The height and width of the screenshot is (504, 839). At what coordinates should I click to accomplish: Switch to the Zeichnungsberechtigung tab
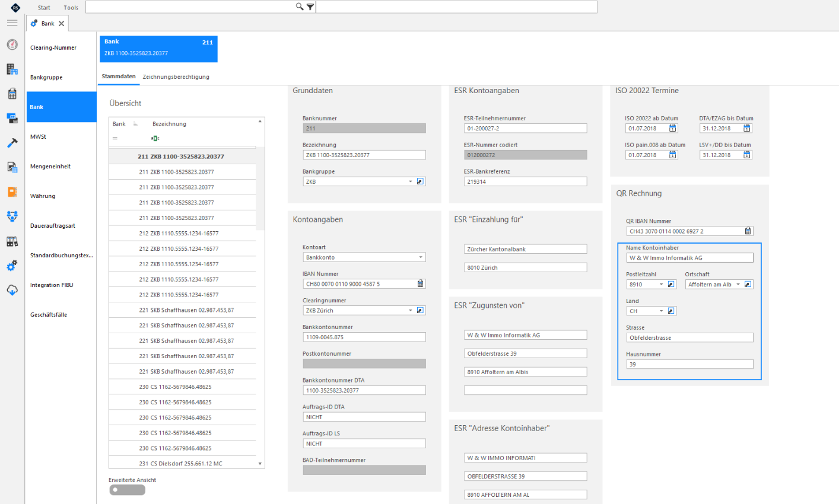point(176,76)
